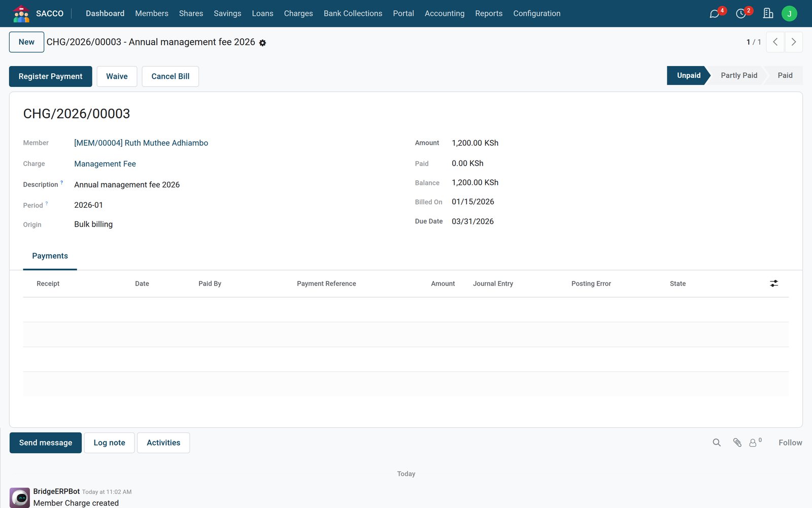Select Paid status stage
Image resolution: width=812 pixels, height=508 pixels.
point(785,75)
